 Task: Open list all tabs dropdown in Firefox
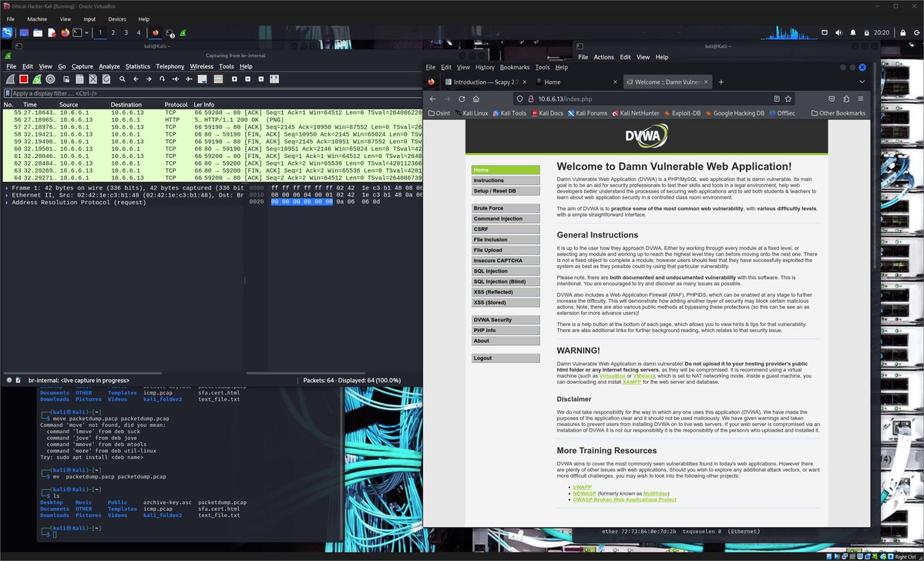pyautogui.click(x=862, y=82)
